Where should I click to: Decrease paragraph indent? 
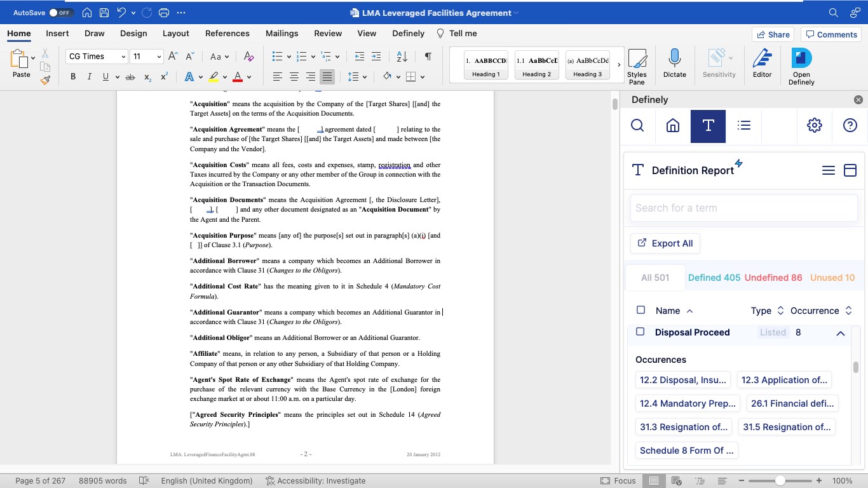click(x=360, y=57)
